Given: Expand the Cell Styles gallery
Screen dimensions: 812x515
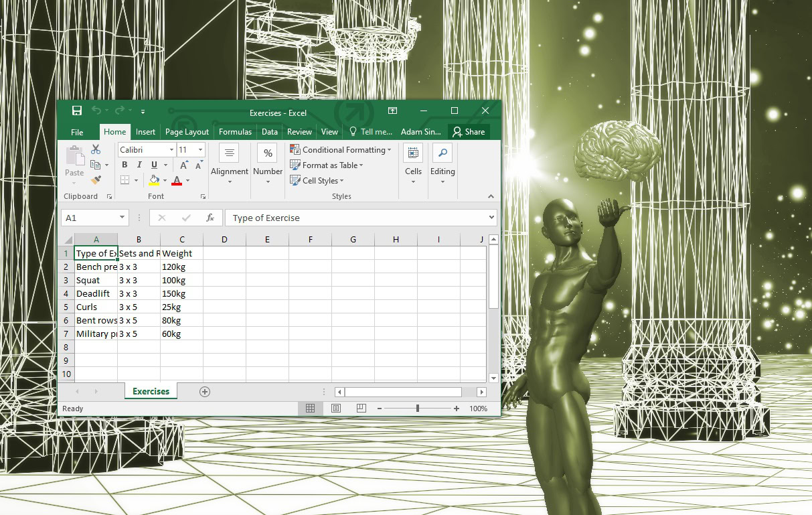Looking at the screenshot, I should point(317,180).
